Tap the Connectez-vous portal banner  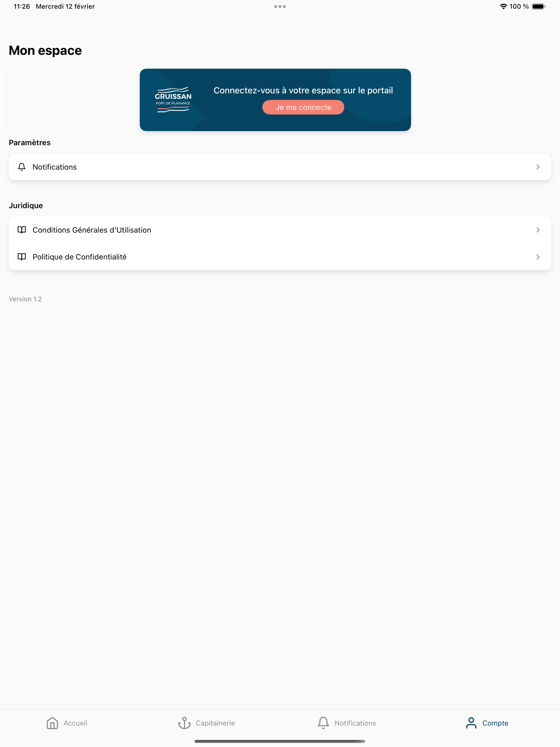(x=275, y=100)
